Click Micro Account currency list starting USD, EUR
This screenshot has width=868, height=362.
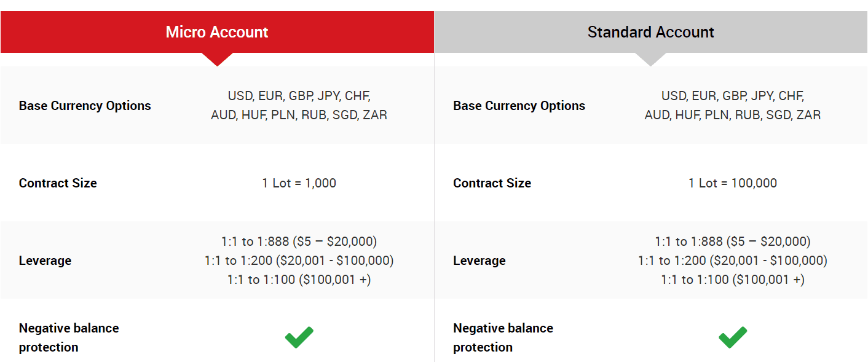(x=299, y=105)
